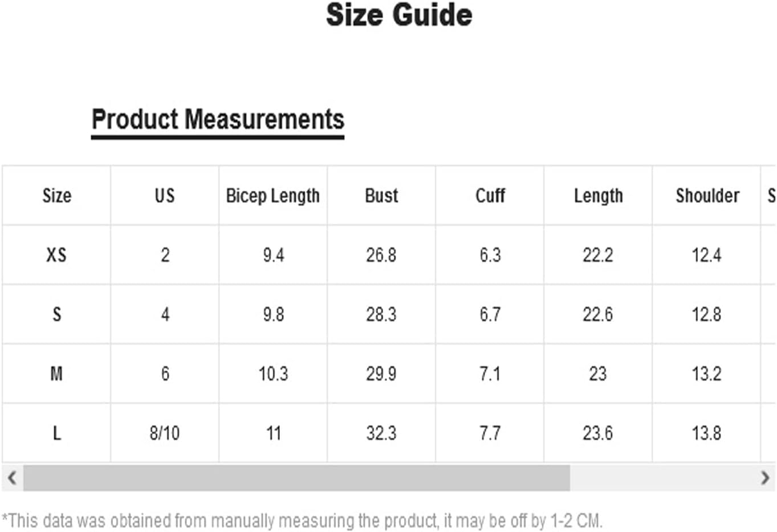
Task: Select the US column header
Action: 165,196
